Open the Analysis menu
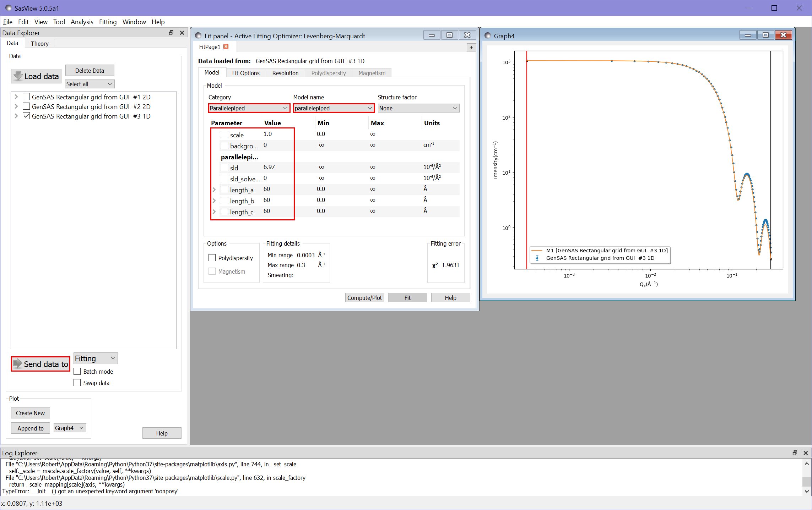Screen dimensions: 812x510 pos(82,22)
